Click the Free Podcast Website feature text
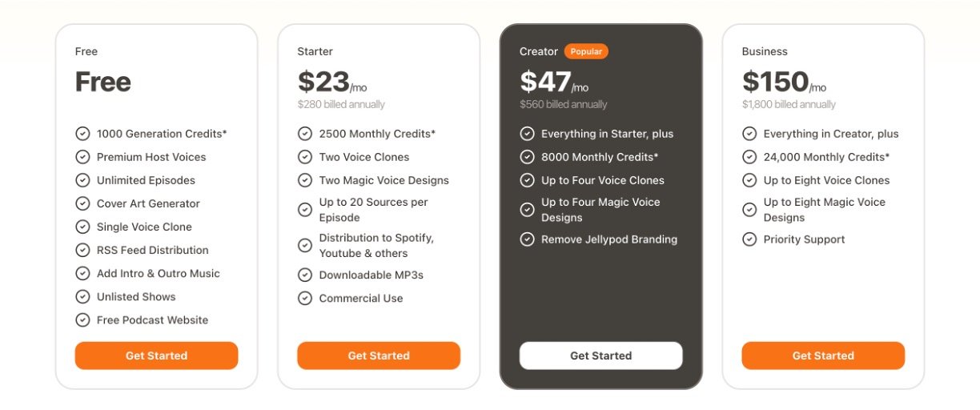The image size is (980, 410). tap(152, 320)
